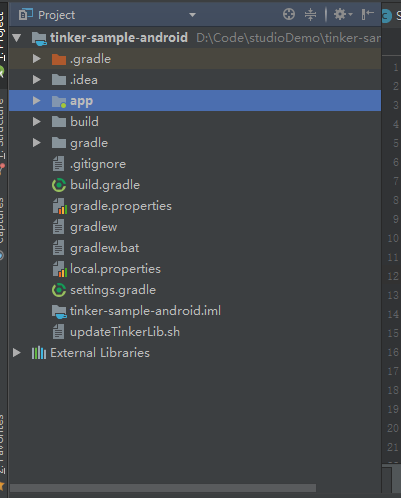
Task: Select the gradle.properties file name
Action: coord(121,206)
